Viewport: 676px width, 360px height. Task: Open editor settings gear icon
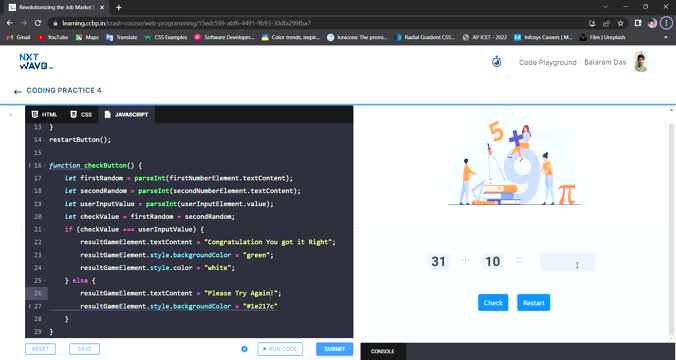point(244,349)
